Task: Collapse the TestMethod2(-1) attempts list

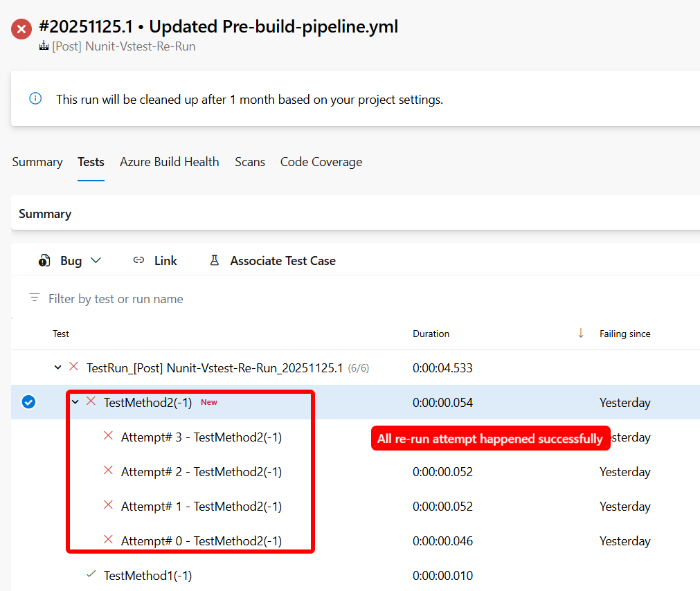Action: [x=75, y=402]
